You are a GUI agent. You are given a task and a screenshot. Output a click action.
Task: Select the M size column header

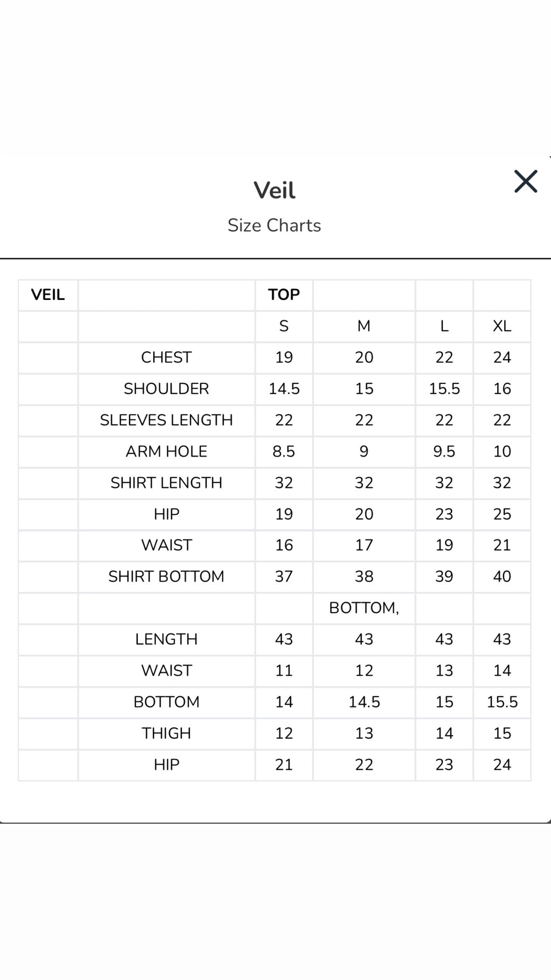(364, 326)
